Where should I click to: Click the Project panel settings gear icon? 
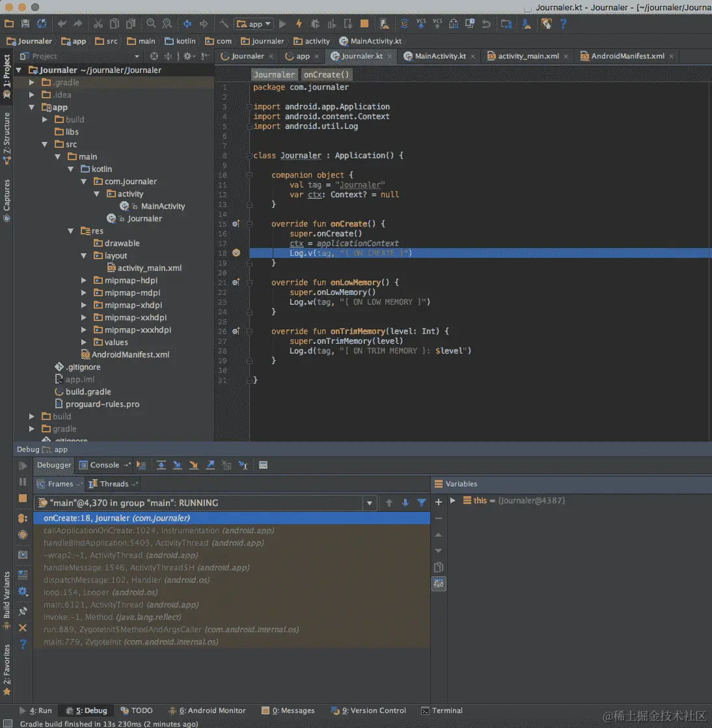(x=189, y=56)
